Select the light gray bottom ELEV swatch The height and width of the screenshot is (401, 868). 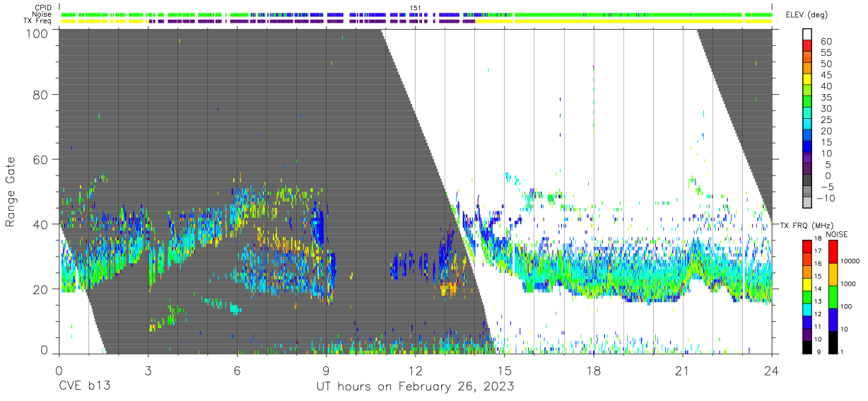click(x=808, y=204)
